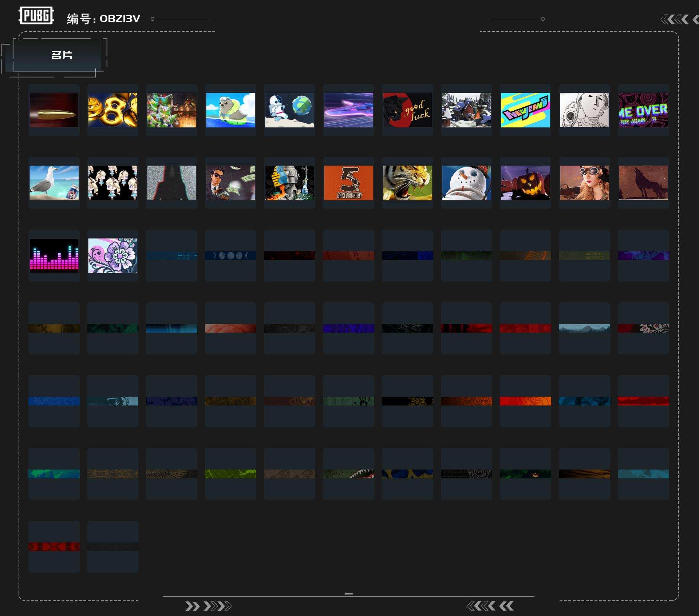This screenshot has width=699, height=616.
Task: Pick the green banner with orange eye
Action: (x=526, y=474)
